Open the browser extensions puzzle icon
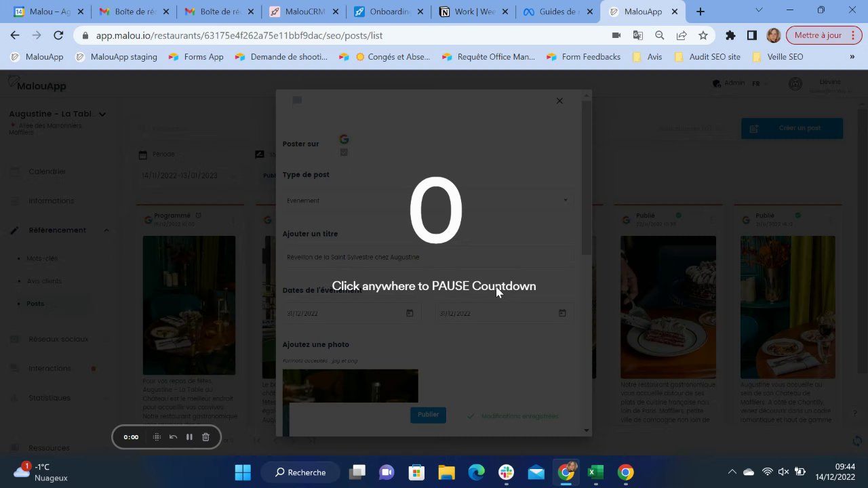868x488 pixels. pos(730,35)
